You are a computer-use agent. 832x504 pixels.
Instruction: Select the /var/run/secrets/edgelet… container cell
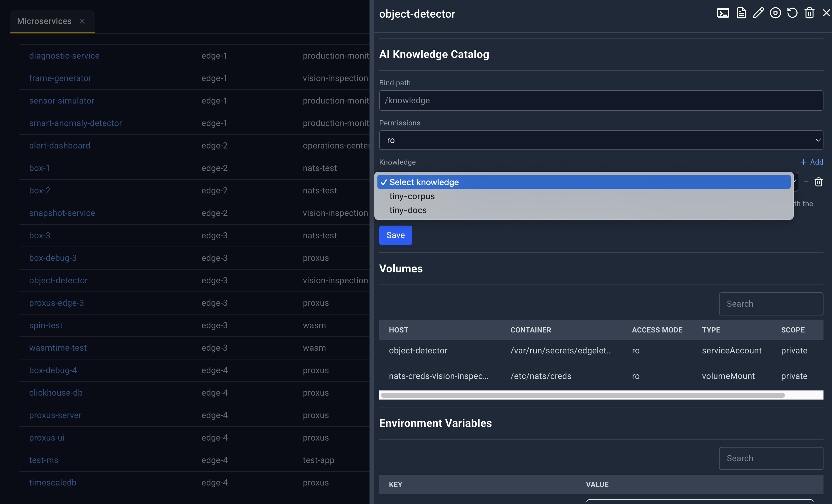[561, 350]
